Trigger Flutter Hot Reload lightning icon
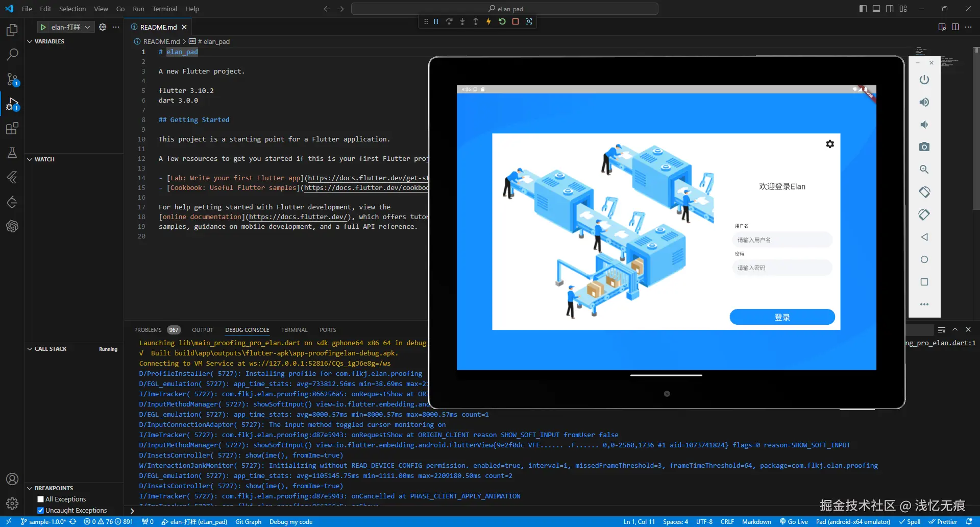 point(489,21)
